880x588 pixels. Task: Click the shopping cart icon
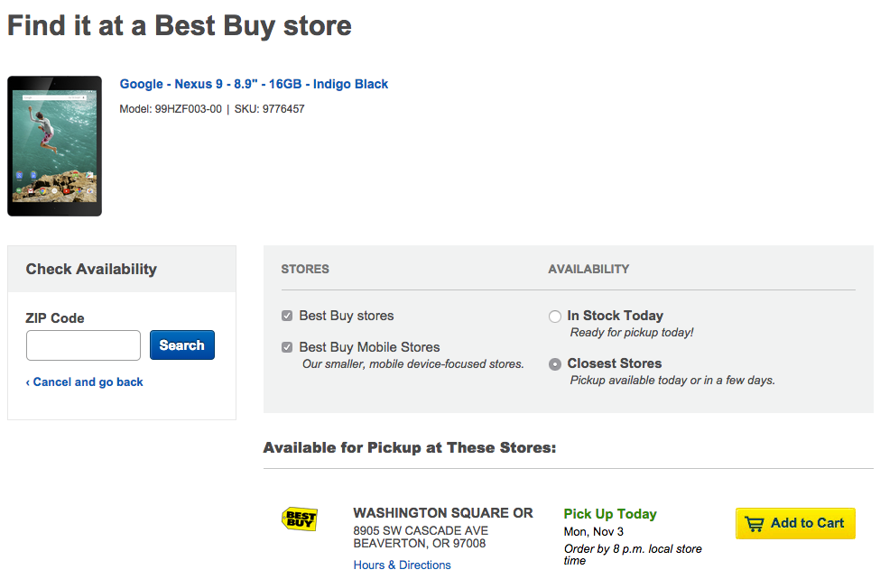coord(755,523)
